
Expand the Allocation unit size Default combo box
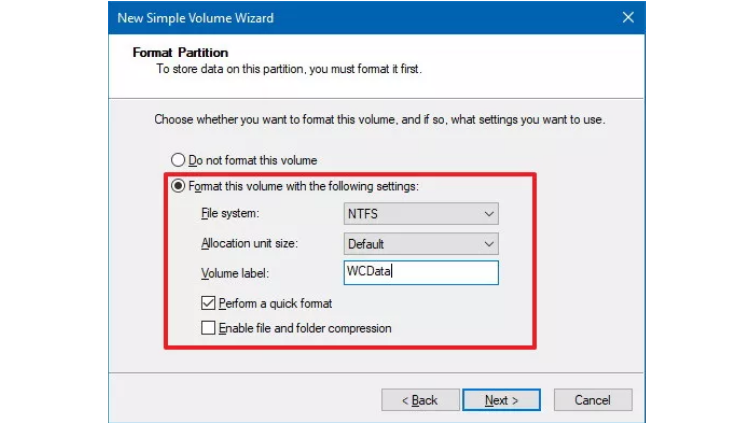420,243
